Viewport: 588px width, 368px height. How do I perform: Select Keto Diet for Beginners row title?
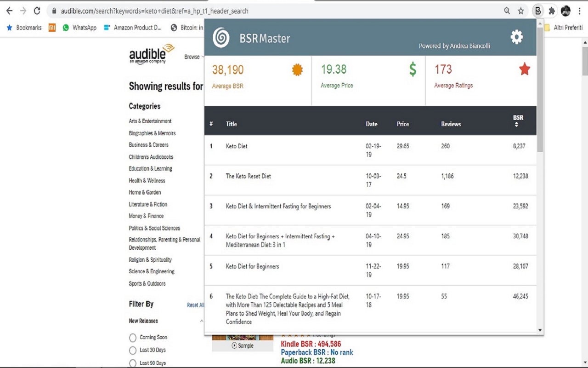tap(252, 266)
